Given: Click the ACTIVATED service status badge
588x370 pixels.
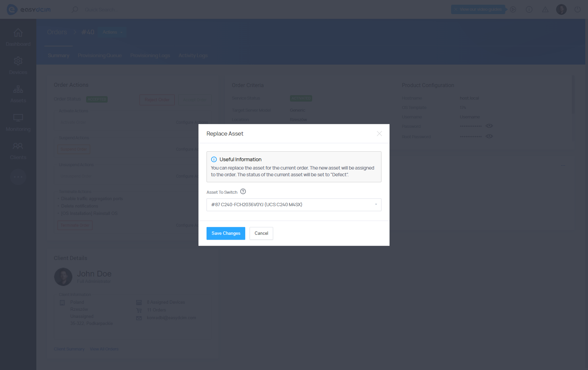Looking at the screenshot, I should coord(301,98).
